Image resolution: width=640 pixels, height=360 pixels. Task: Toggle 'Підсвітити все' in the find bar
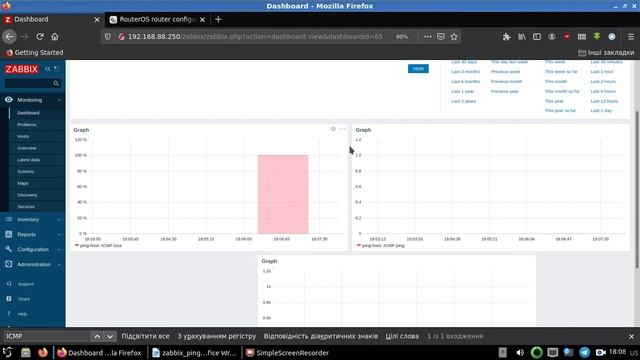[x=145, y=336]
